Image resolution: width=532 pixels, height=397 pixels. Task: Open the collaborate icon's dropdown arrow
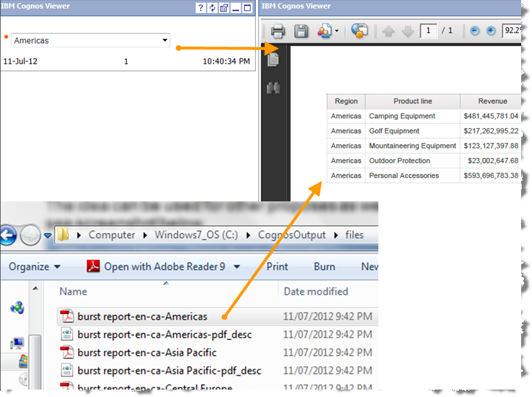(x=337, y=31)
